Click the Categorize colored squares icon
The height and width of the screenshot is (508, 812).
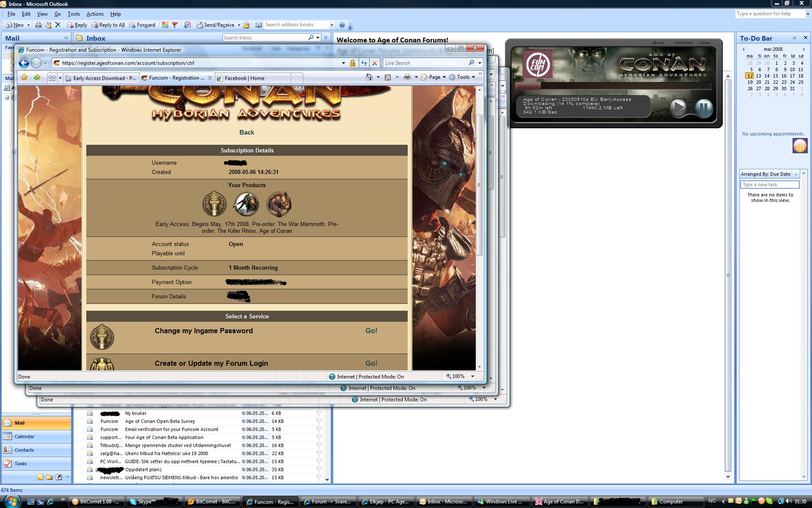(x=165, y=25)
